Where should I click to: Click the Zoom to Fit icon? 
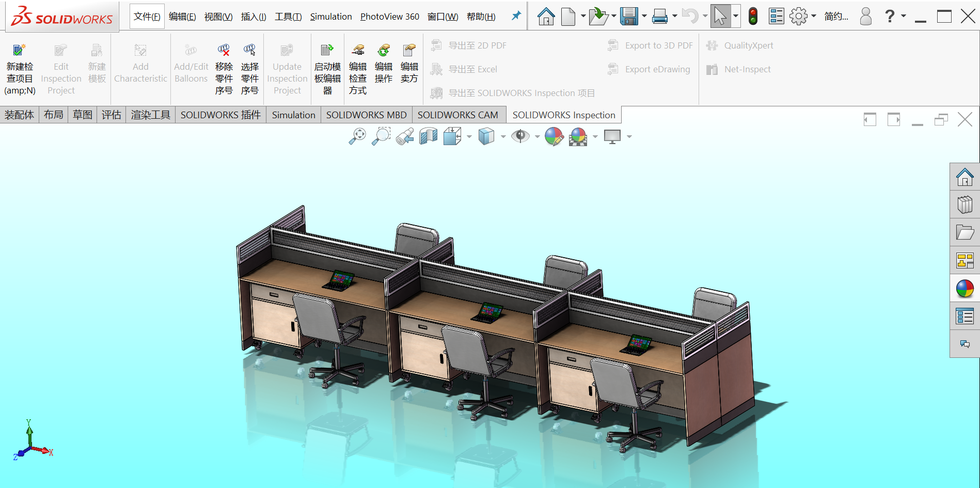(357, 136)
